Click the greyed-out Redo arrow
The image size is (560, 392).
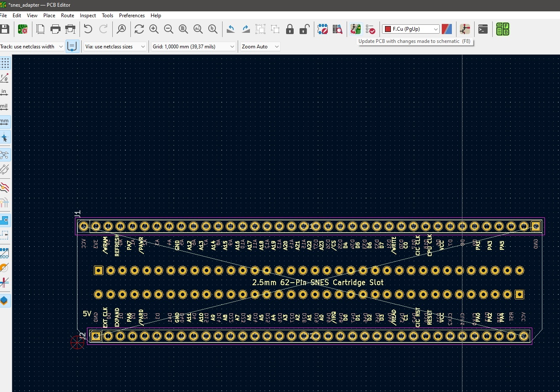tap(103, 29)
